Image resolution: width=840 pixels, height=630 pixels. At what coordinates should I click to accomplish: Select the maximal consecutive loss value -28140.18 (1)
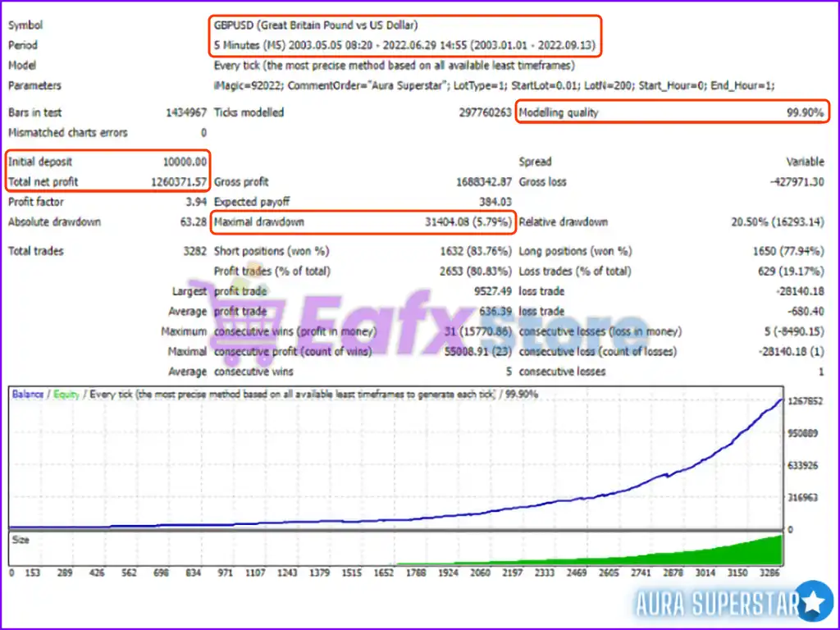(x=791, y=352)
